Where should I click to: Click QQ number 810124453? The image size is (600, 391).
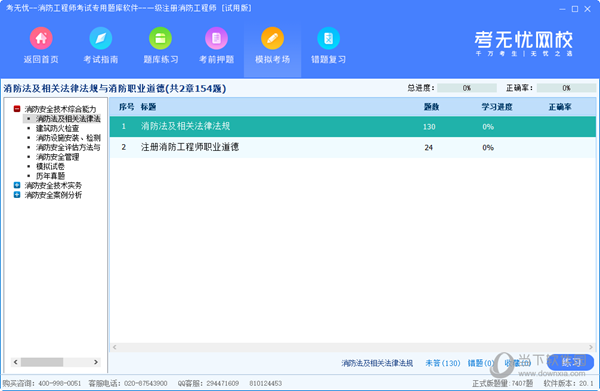[266, 383]
